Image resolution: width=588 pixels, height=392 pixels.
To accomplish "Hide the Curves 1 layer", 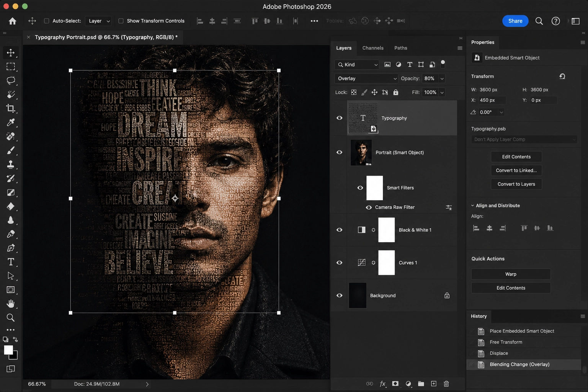I will point(340,263).
